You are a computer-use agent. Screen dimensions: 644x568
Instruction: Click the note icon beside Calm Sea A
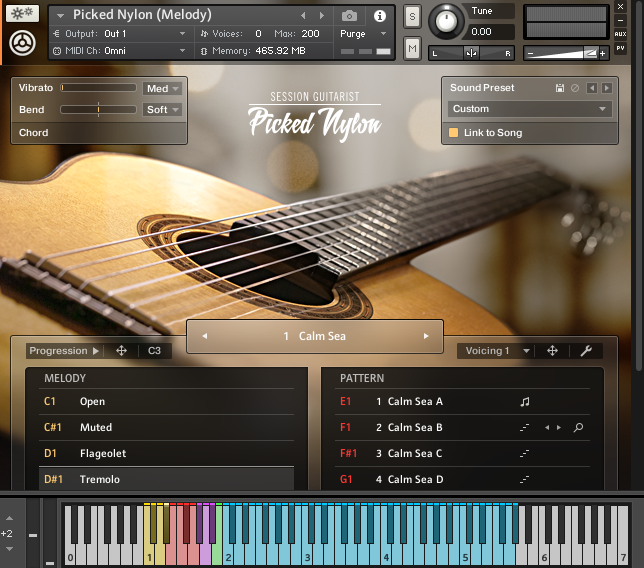(x=524, y=402)
